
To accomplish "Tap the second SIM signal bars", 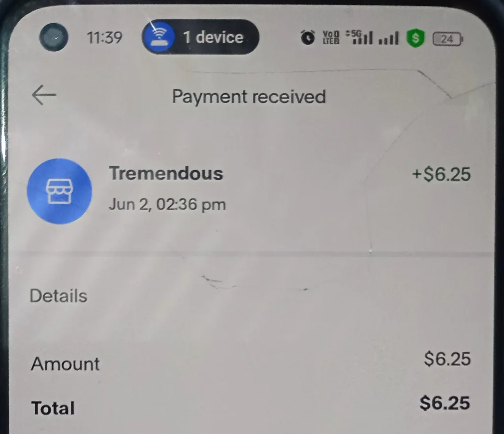I will click(389, 38).
